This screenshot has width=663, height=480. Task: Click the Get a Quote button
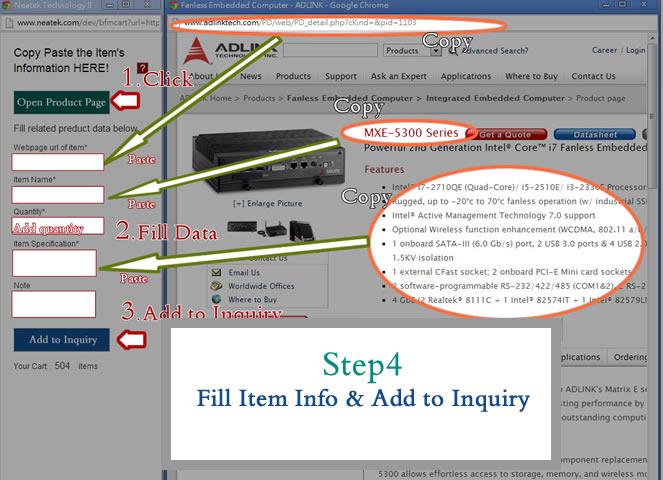[x=506, y=134]
